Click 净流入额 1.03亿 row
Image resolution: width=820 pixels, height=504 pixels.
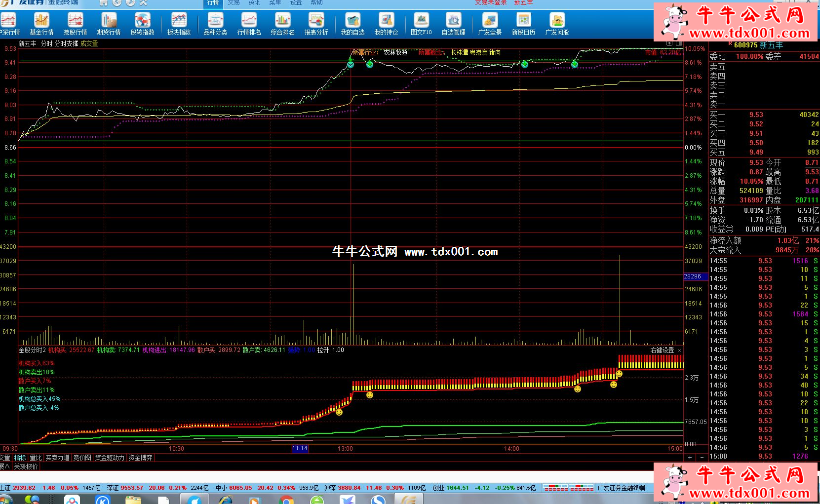click(x=764, y=241)
